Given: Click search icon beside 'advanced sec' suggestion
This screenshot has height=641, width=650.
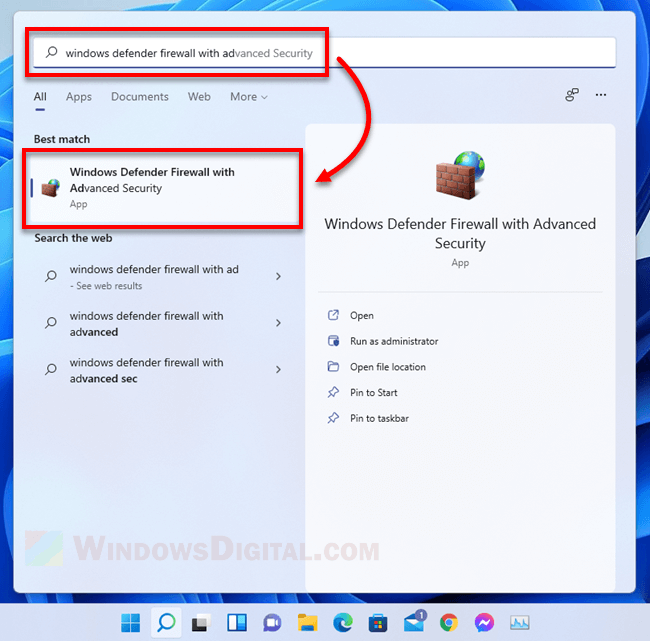Looking at the screenshot, I should [x=51, y=369].
